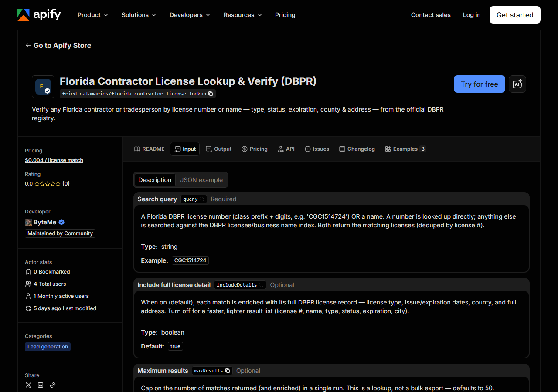Open the Issues tab

tap(317, 149)
